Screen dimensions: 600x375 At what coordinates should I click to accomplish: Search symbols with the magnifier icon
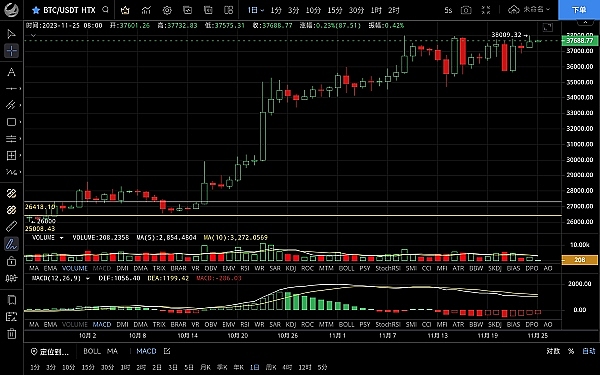[106, 10]
